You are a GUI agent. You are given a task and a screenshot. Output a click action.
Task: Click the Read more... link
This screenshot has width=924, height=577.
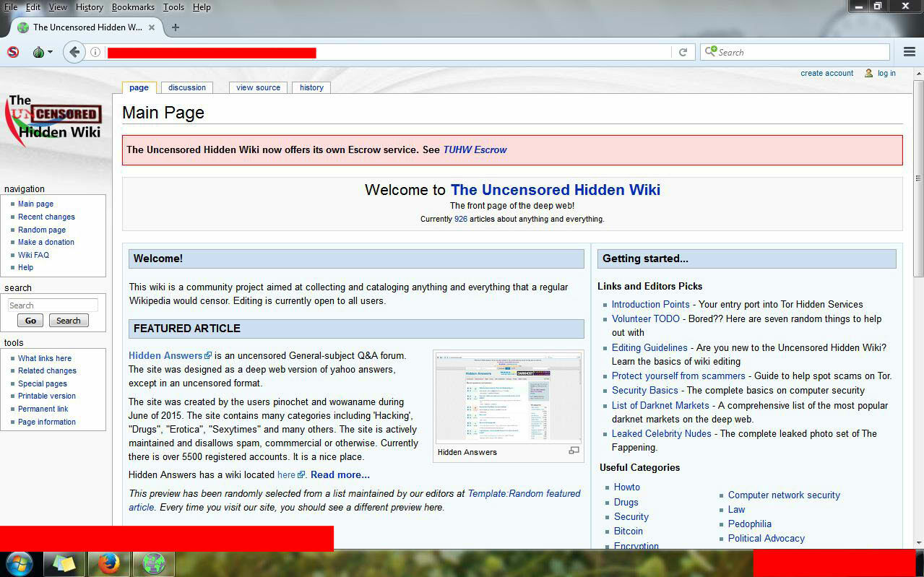pos(340,474)
